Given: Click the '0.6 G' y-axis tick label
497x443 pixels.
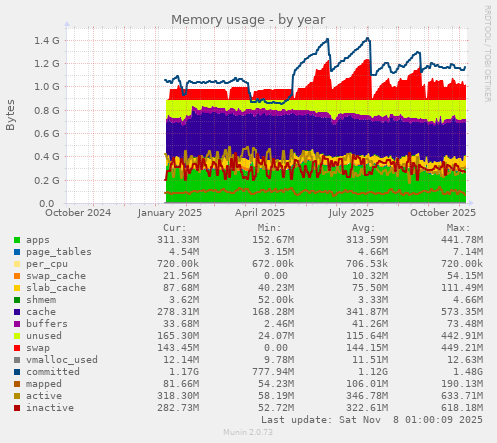Looking at the screenshot, I should pos(47,134).
